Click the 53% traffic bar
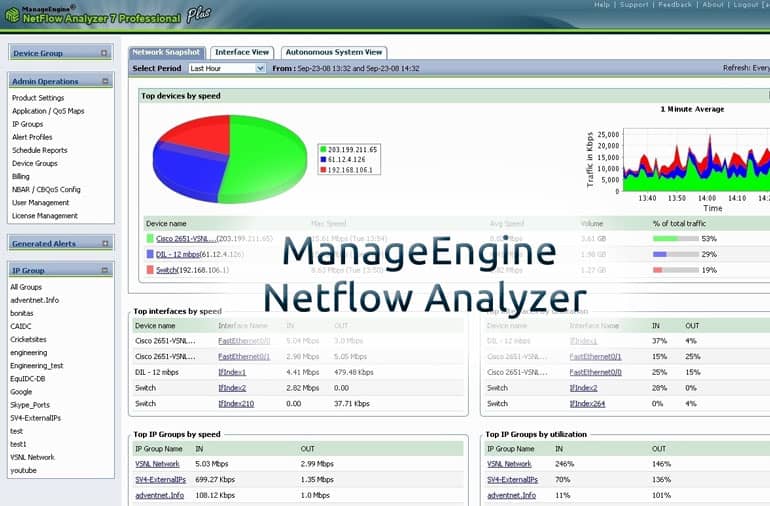This screenshot has width=770, height=506. tap(676, 239)
